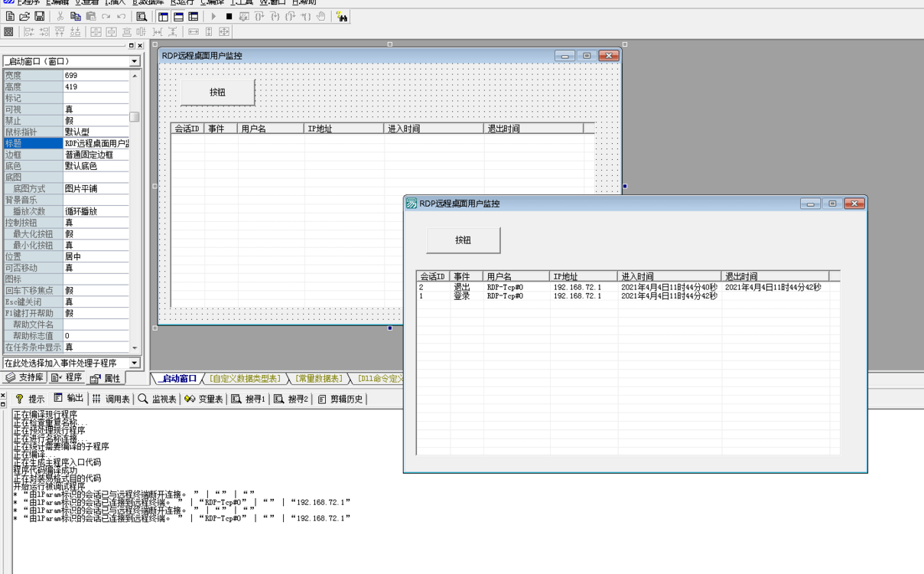The height and width of the screenshot is (574, 924).
Task: Save the program with the floppy disk icon
Action: [x=39, y=17]
